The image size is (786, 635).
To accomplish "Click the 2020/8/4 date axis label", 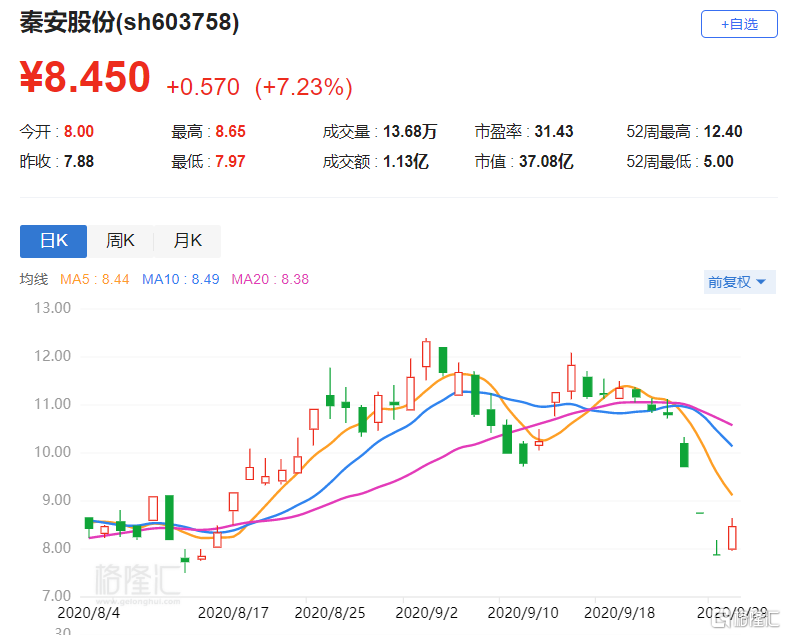I will (89, 613).
